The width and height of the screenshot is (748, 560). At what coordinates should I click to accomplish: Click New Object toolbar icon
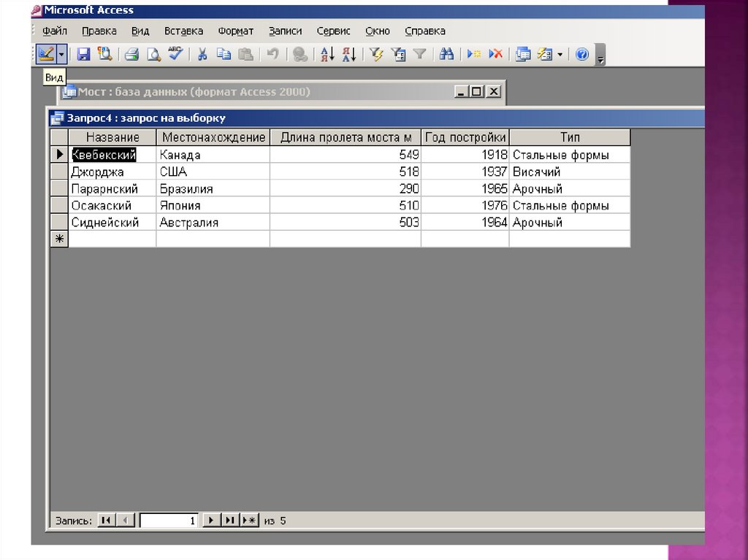(x=545, y=54)
